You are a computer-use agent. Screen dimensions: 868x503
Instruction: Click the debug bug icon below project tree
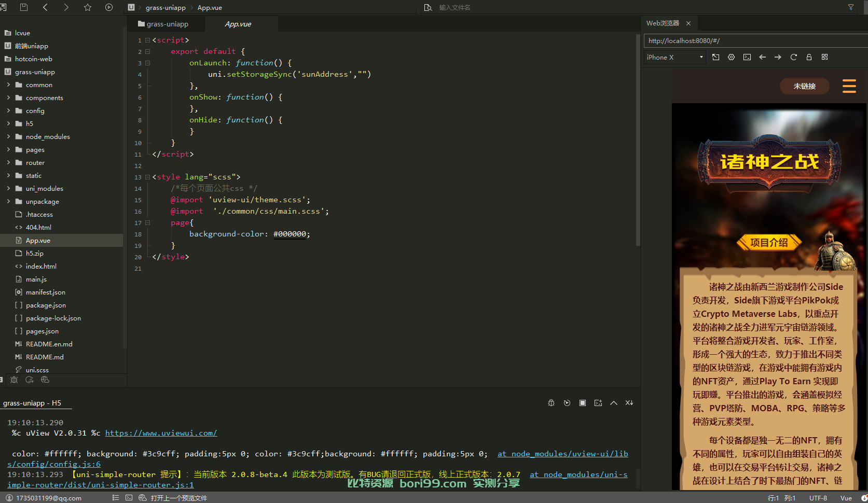[14, 380]
